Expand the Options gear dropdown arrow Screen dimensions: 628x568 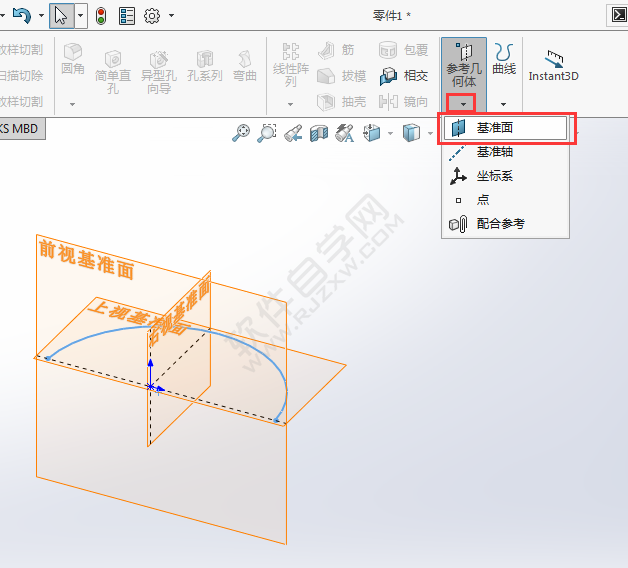171,16
